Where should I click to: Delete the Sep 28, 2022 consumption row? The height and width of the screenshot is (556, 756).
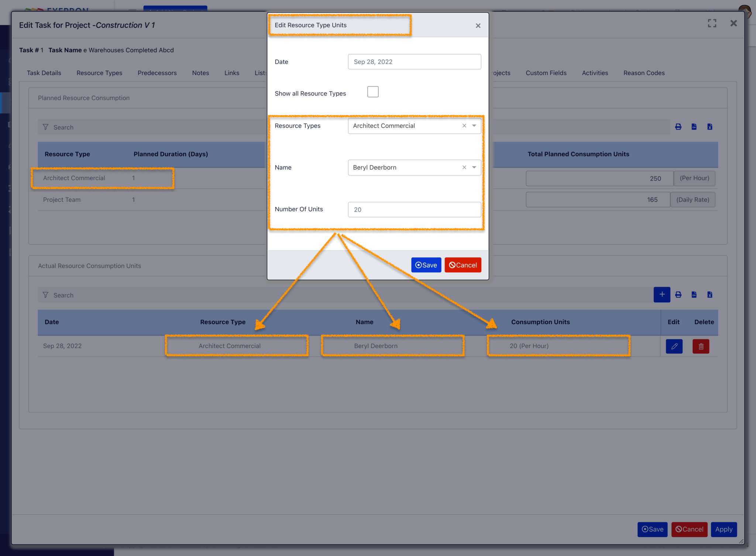pyautogui.click(x=701, y=346)
